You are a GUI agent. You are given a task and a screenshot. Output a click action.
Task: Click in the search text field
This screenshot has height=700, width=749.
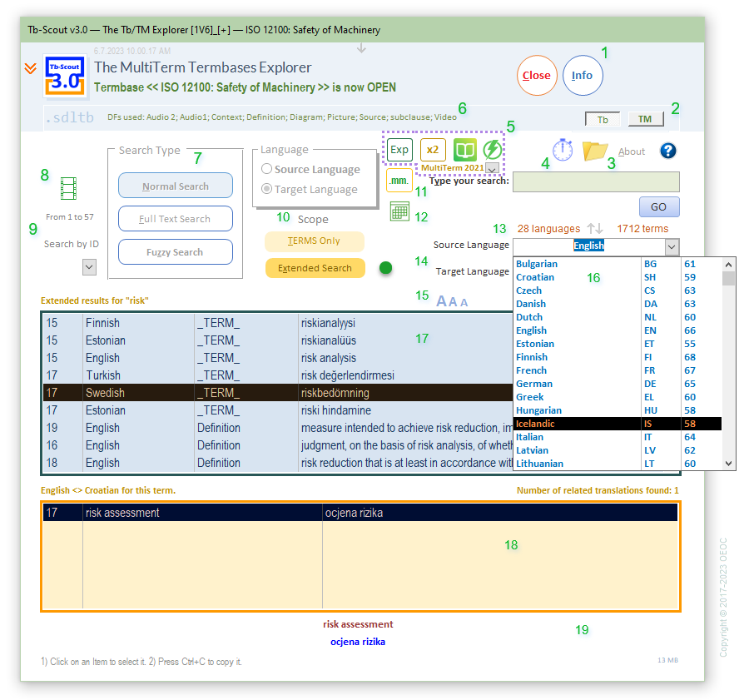(596, 182)
